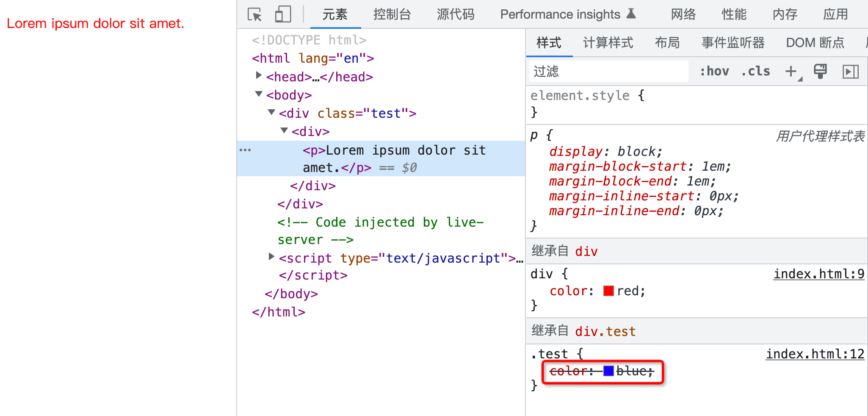868x416 pixels.
Task: Toggle the .cls class editor
Action: pyautogui.click(x=756, y=71)
